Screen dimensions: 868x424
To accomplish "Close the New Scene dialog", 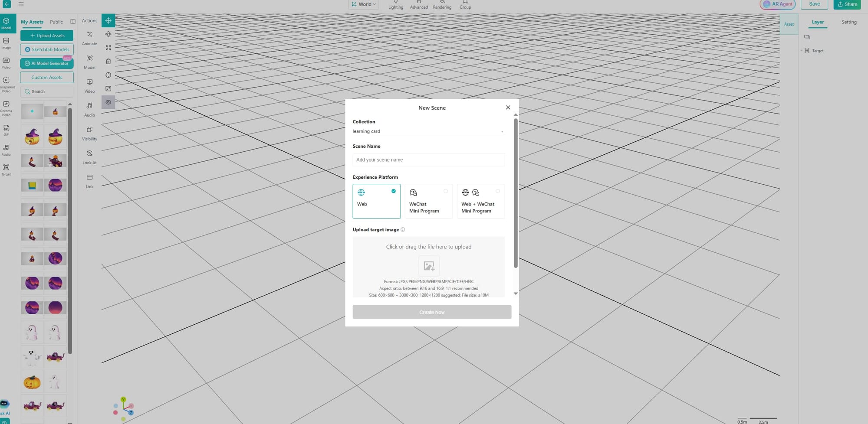I will click(508, 108).
